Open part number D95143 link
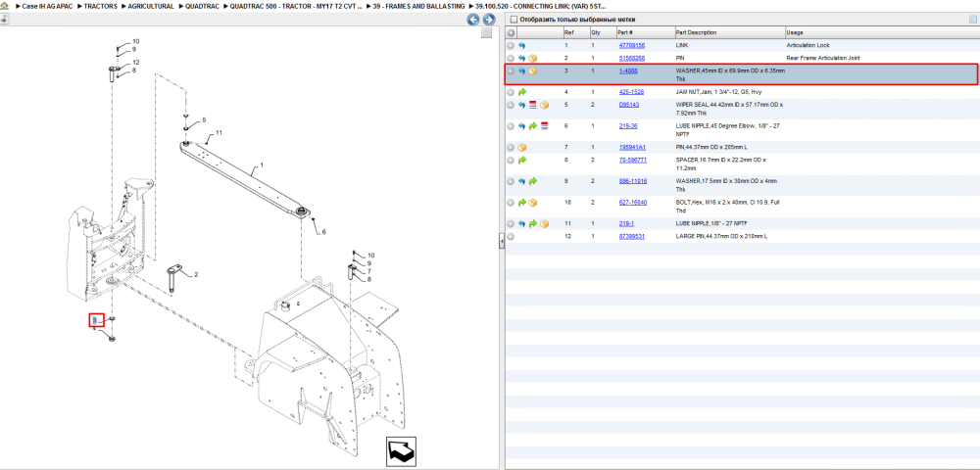Screen dimensions: 980x470 (x=629, y=105)
